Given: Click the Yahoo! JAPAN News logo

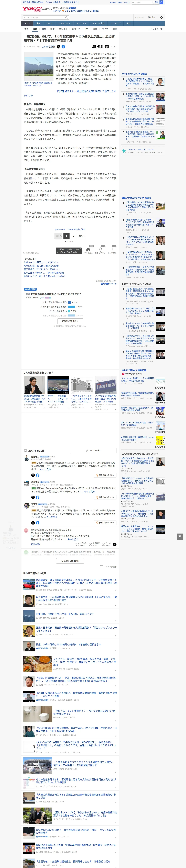Looking at the screenshot, I should click(x=37, y=9).
